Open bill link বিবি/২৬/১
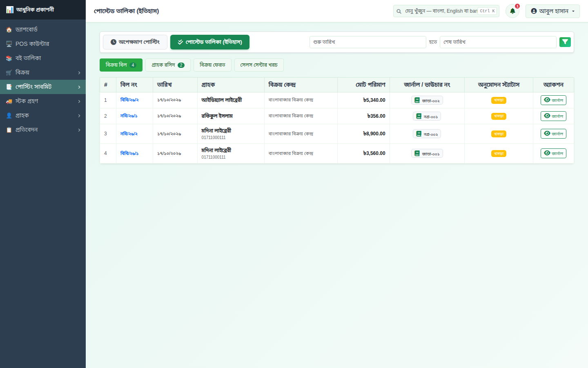The width and height of the screenshot is (588, 368). [129, 153]
